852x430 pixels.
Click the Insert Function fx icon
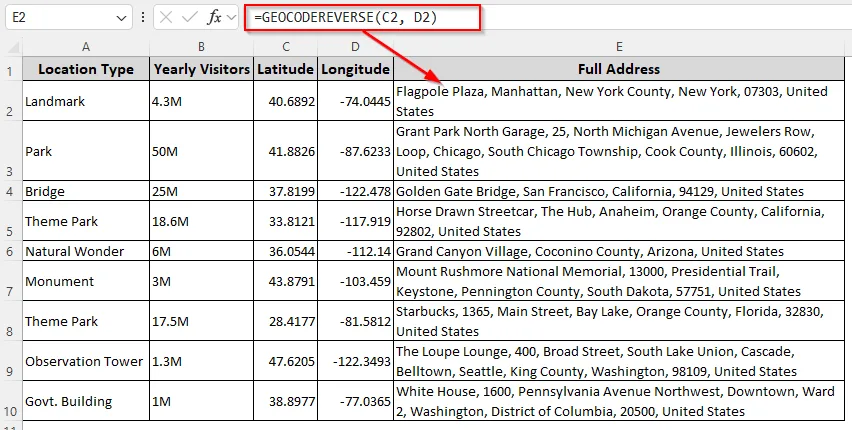point(214,17)
